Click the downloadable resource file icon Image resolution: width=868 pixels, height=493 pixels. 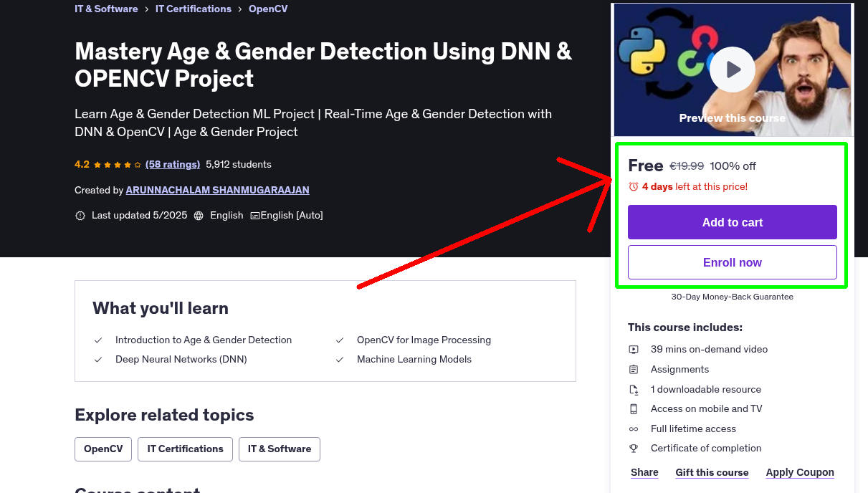(x=634, y=390)
